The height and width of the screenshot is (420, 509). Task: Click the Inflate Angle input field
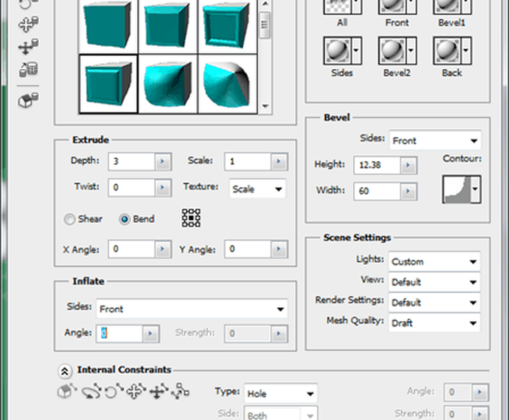(120, 334)
